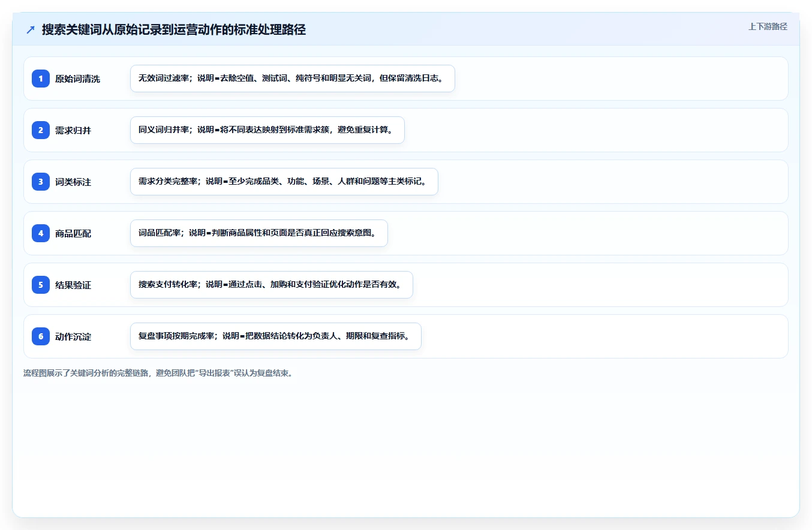The height and width of the screenshot is (530, 812).
Task: Open the 需求分类完整率 description box
Action: click(x=284, y=182)
